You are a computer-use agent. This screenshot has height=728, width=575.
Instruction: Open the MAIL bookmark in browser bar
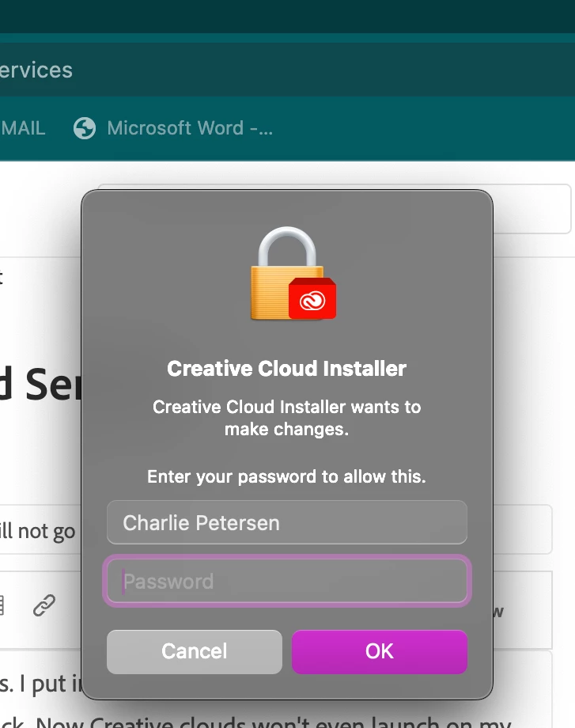[23, 128]
